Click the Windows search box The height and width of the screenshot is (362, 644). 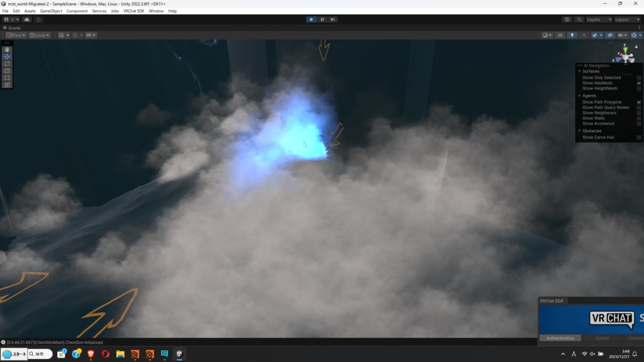click(x=40, y=354)
